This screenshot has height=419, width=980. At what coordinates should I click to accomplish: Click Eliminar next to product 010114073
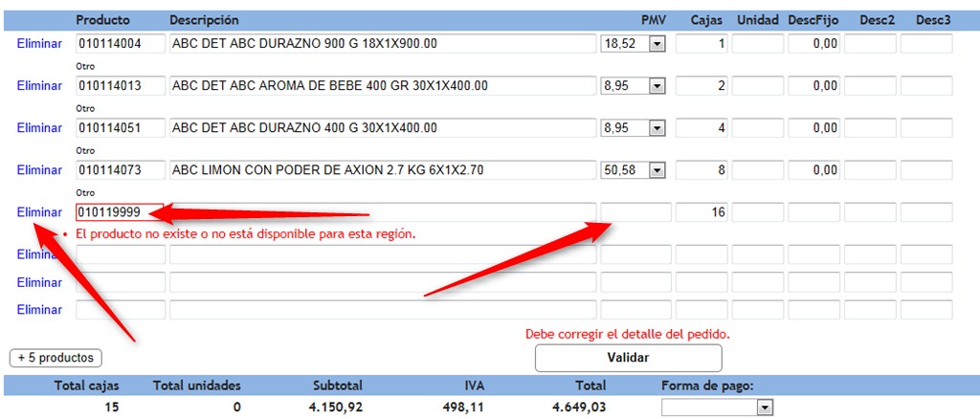point(39,170)
